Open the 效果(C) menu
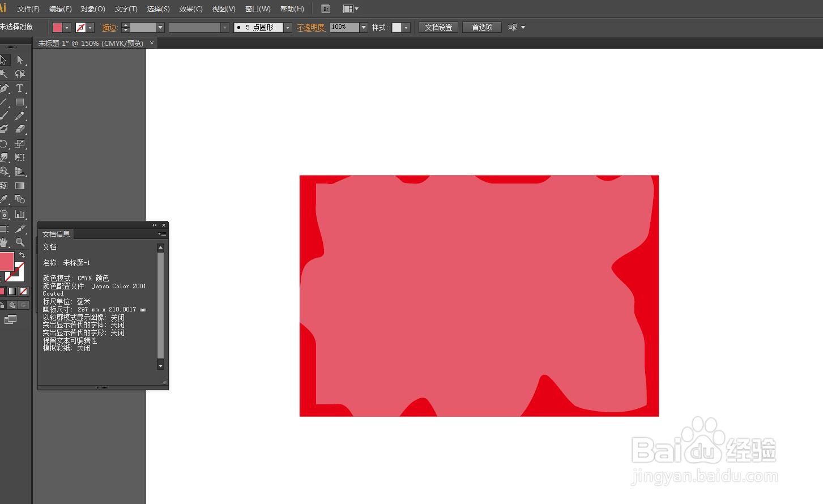Screen dimensions: 823x504 coord(191,9)
